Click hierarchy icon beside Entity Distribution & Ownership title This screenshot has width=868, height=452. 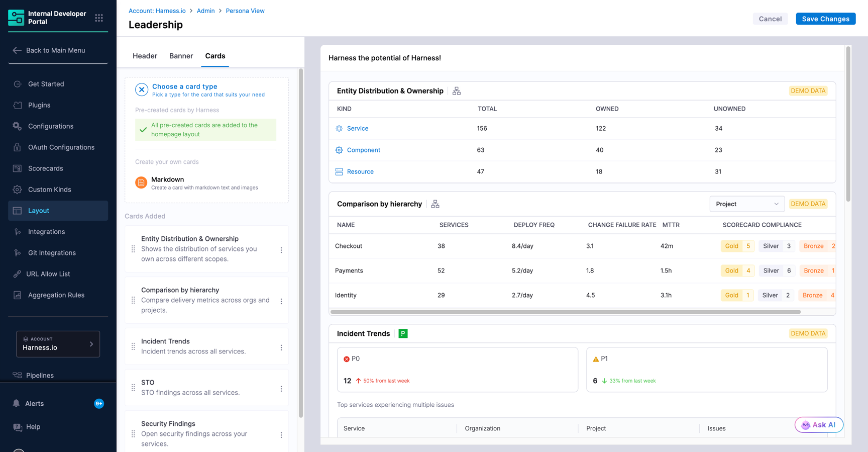[457, 91]
